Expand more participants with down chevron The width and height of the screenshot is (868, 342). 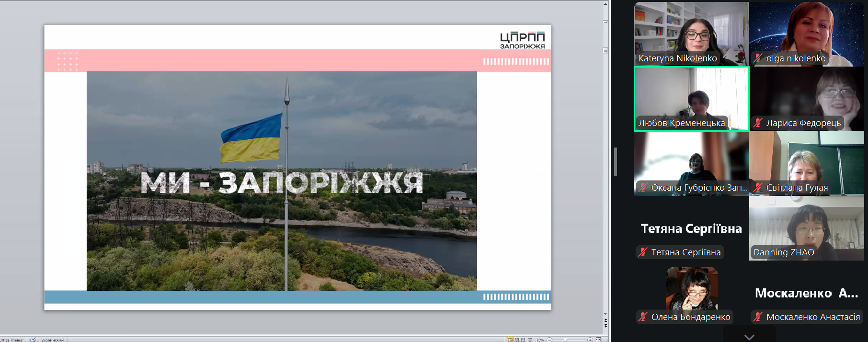coord(749,337)
